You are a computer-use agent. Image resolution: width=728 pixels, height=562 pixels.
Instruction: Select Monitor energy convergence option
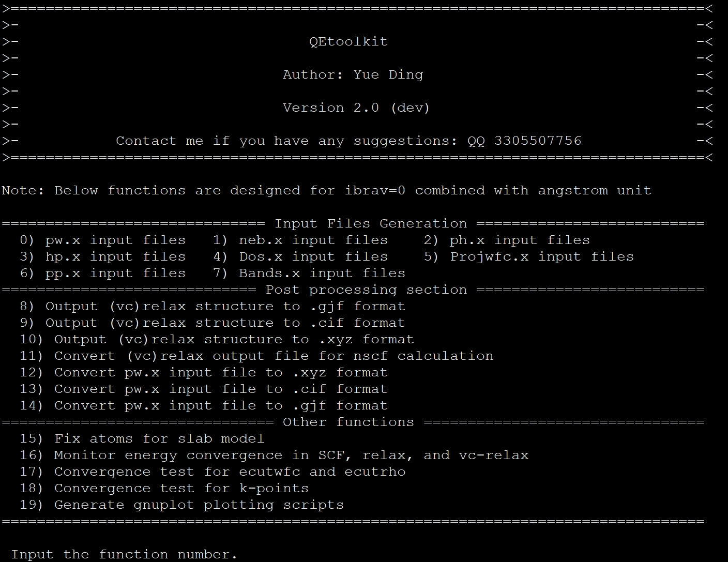pos(274,455)
